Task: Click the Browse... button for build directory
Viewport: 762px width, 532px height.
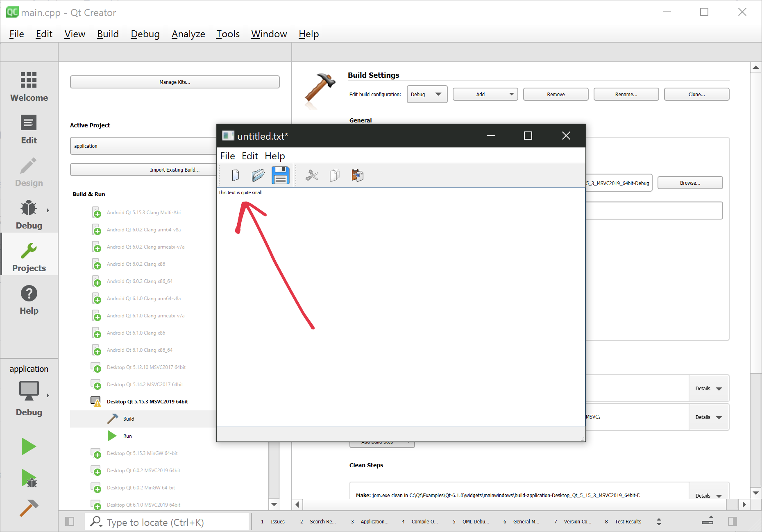Action: (690, 183)
